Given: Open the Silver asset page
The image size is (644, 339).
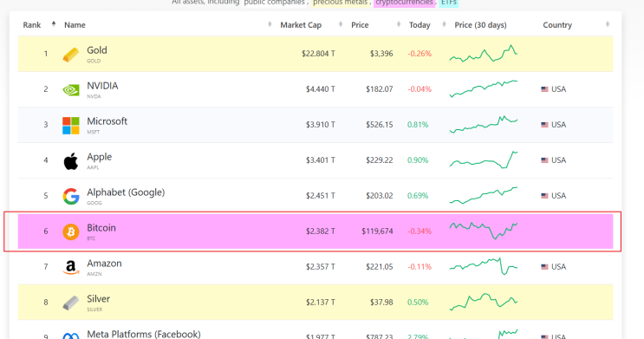Looking at the screenshot, I should [x=98, y=299].
